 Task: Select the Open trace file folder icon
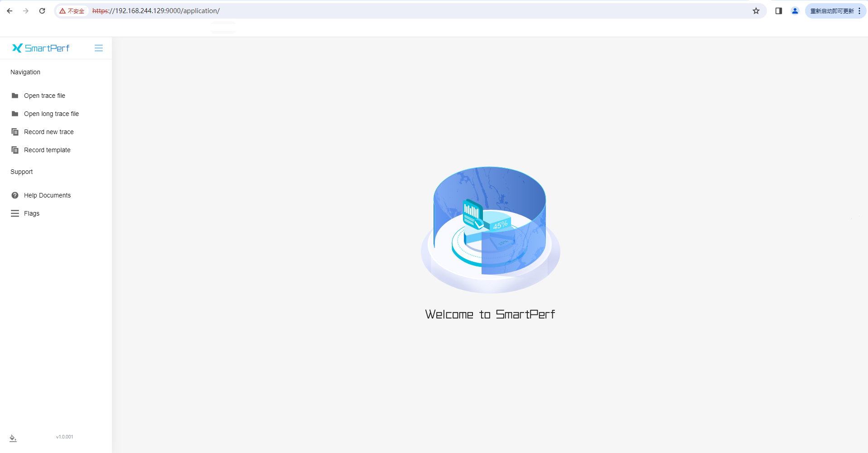(x=15, y=95)
